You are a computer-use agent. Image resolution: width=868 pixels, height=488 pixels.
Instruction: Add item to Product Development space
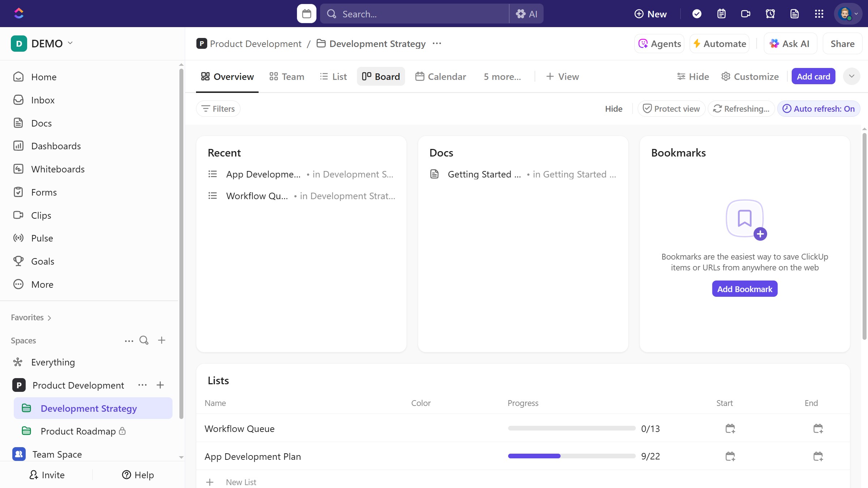pyautogui.click(x=160, y=385)
